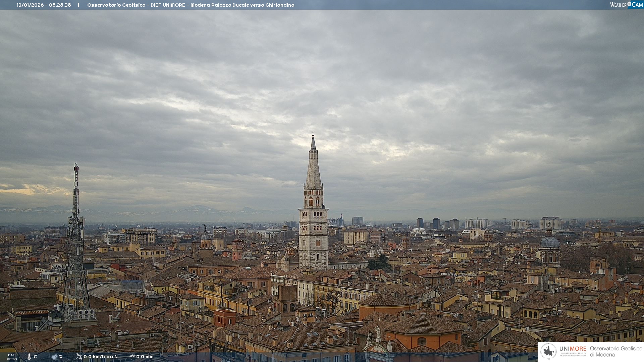This screenshot has width=644, height=362.
Task: Click the UNIMORE university wordmark
Action: pos(573,349)
